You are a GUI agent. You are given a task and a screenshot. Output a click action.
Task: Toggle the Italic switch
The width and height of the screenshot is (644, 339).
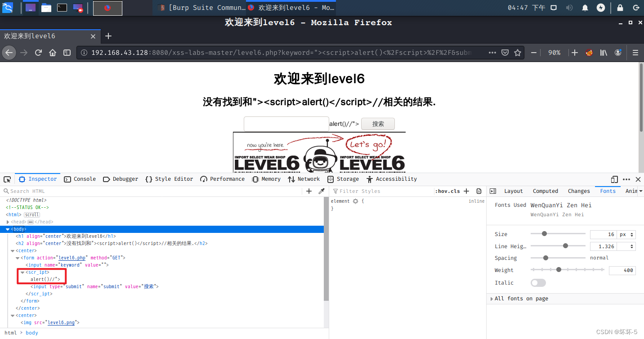538,283
